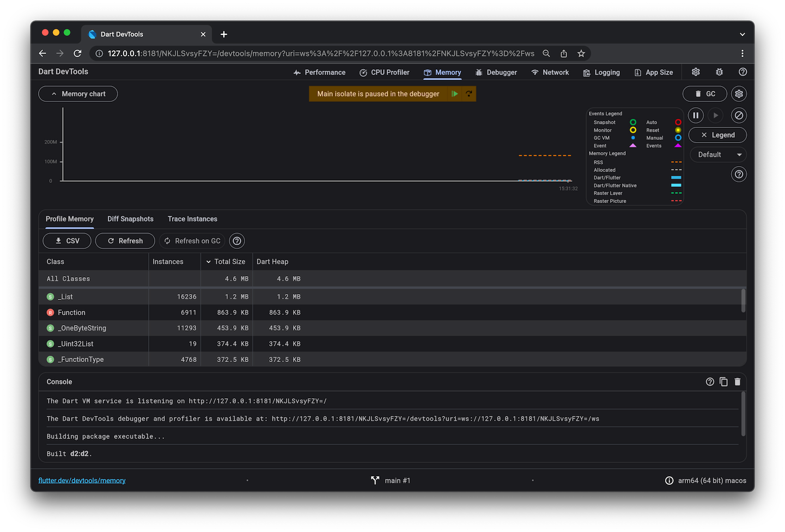Follow the flutter.dev/devtools/memory link
The image size is (785, 532).
82,480
